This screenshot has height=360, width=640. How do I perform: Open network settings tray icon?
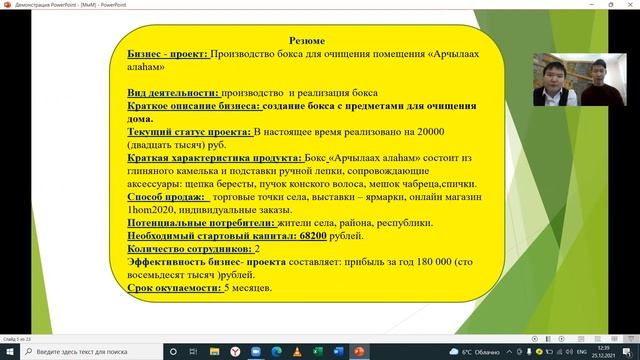pos(559,352)
